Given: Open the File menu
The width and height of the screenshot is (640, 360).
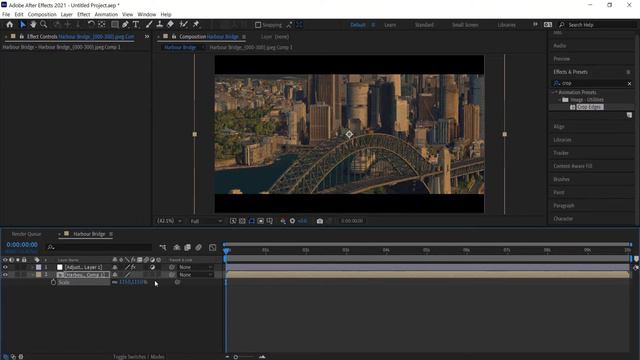Looking at the screenshot, I should pos(6,14).
